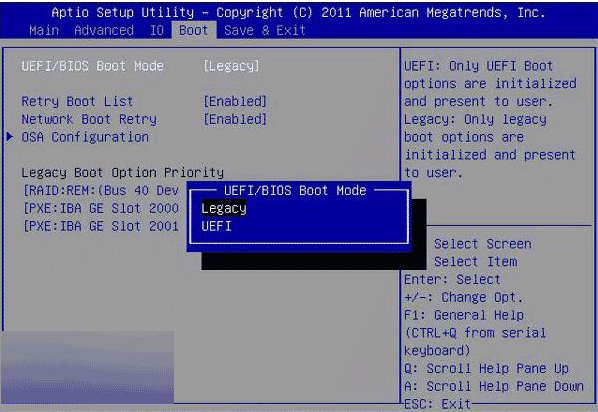Click the 'A: Scroll Help Pane Down' hint
The image size is (598, 412).
click(494, 386)
